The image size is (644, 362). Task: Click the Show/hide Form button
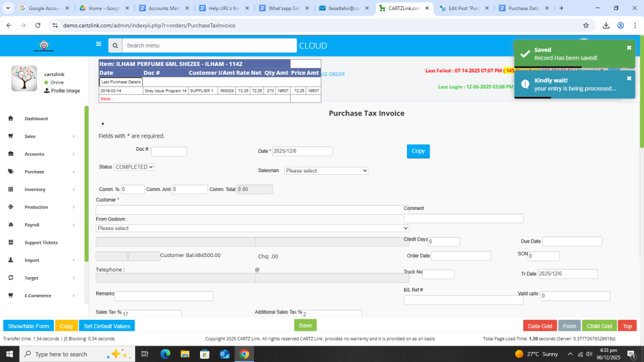pyautogui.click(x=28, y=326)
